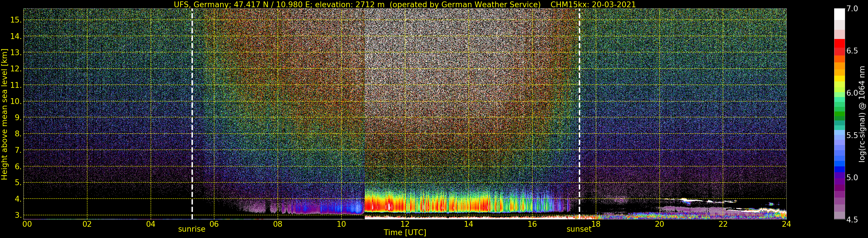Pick the yellow color near colorbar value 6.0
Viewport: 868px width, 238px height.
click(x=839, y=80)
